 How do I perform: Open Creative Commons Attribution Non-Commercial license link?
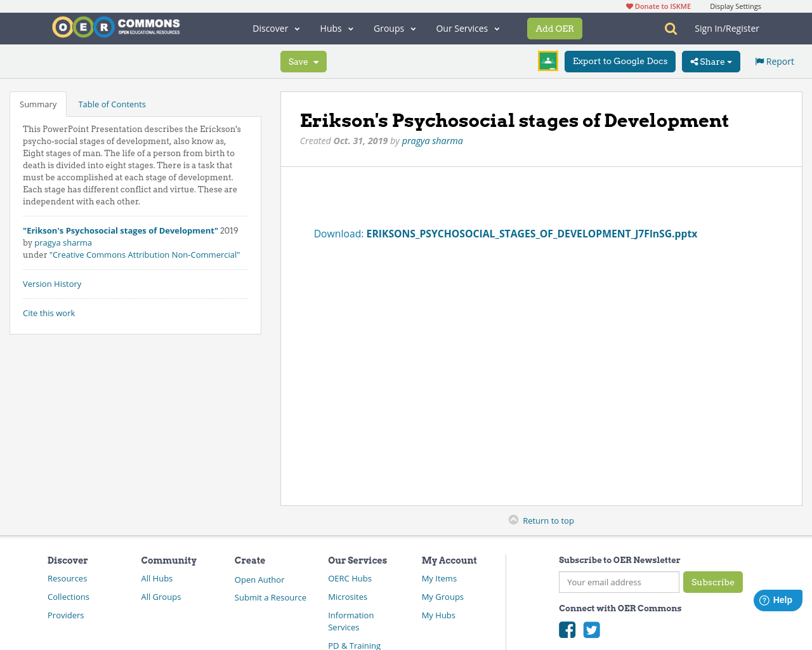pos(145,255)
